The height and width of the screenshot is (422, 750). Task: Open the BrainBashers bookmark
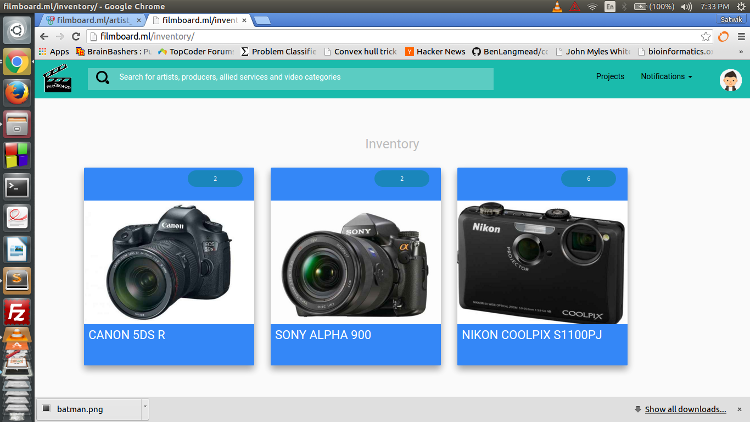[114, 51]
